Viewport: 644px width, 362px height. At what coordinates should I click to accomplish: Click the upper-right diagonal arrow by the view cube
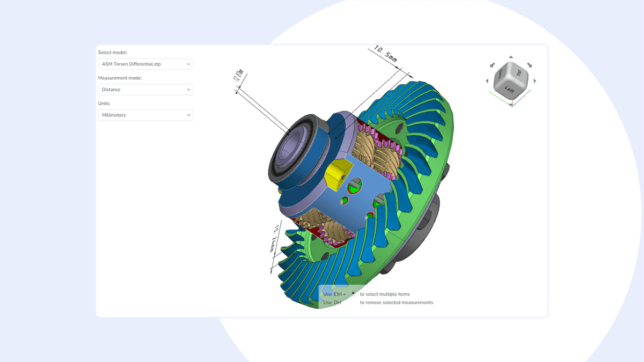[x=529, y=65]
